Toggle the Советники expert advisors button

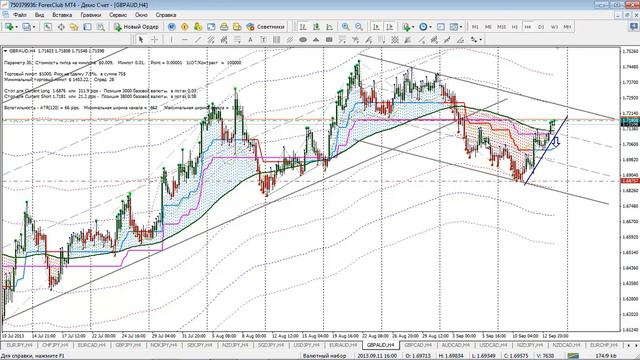265,27
